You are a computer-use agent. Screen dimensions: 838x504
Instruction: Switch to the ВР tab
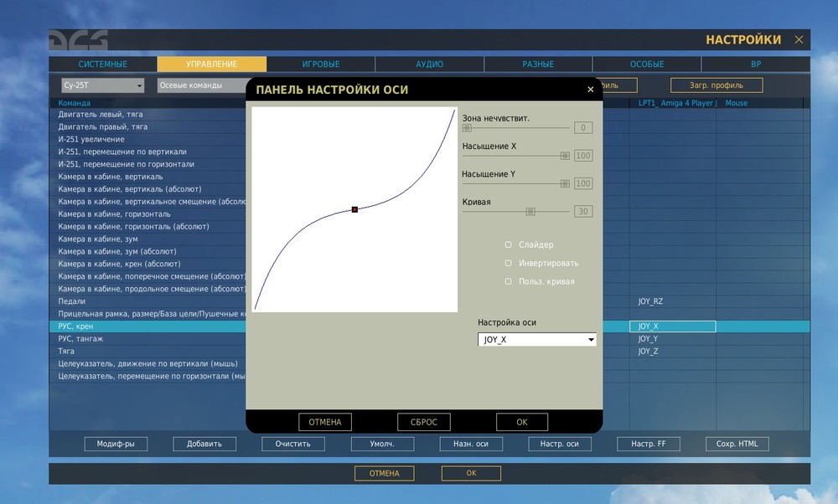click(x=756, y=64)
